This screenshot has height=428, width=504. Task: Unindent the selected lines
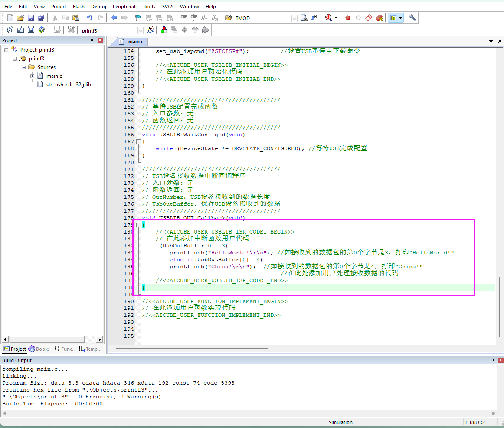coord(194,18)
